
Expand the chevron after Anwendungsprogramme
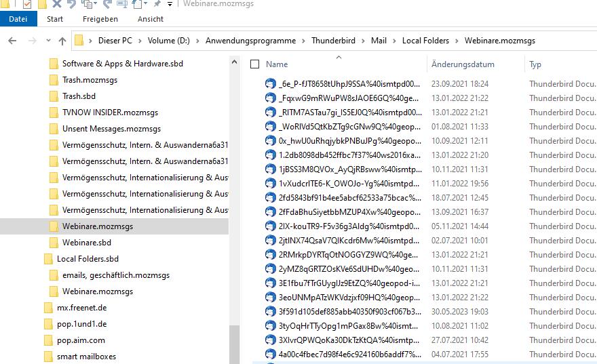coord(303,41)
